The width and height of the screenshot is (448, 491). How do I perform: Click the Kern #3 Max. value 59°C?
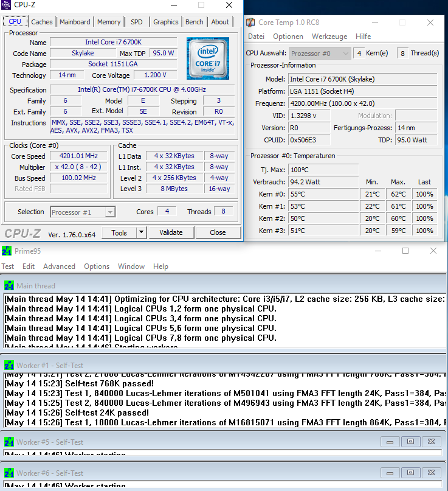398,231
